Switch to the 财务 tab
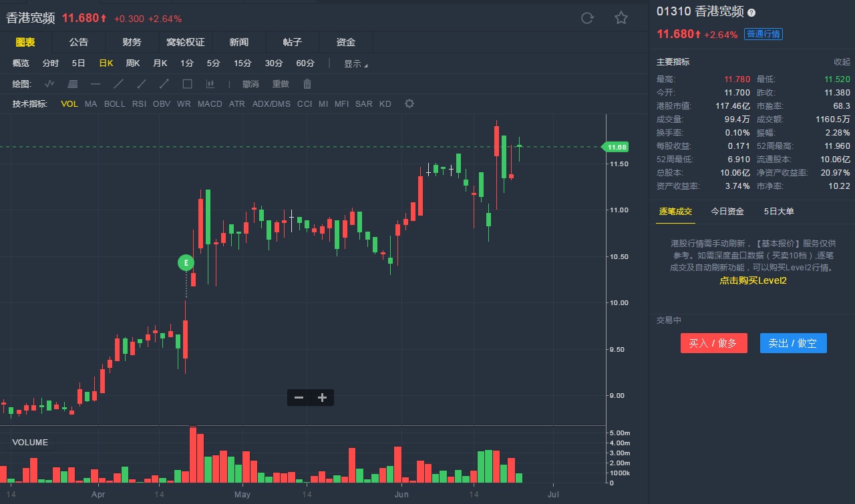The image size is (855, 504). tap(132, 42)
